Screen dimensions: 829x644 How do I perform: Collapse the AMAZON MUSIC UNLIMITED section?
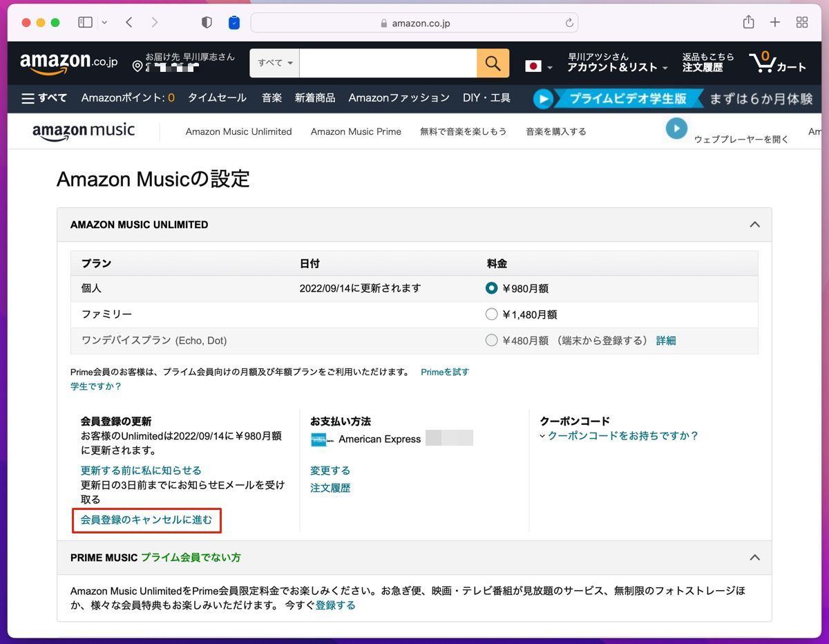[x=754, y=225]
